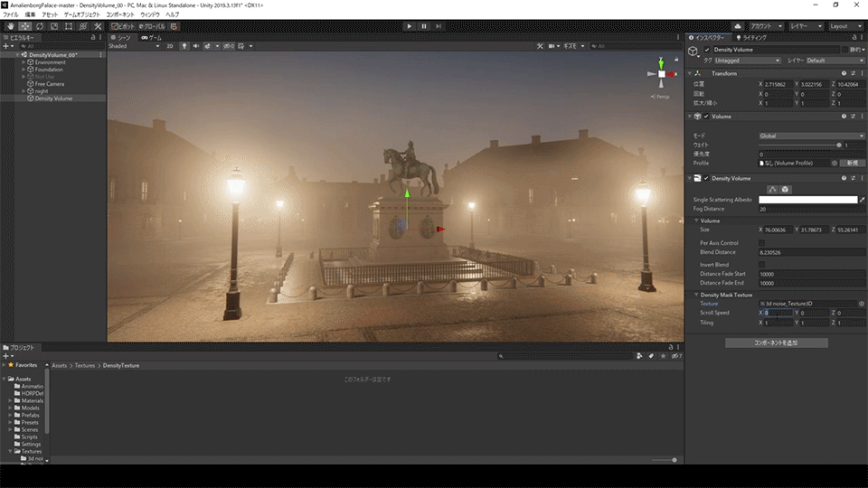This screenshot has height=488, width=868.
Task: Click the 新規 button beside Profile
Action: (852, 163)
